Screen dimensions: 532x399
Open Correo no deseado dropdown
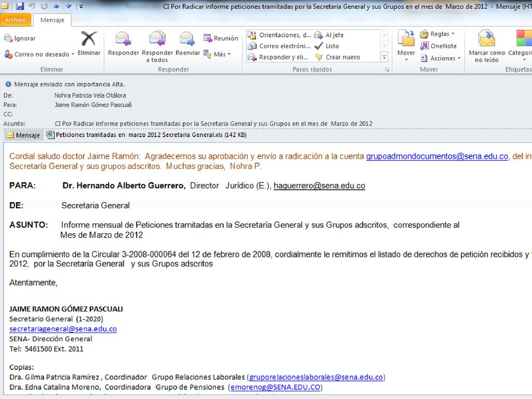(x=39, y=54)
